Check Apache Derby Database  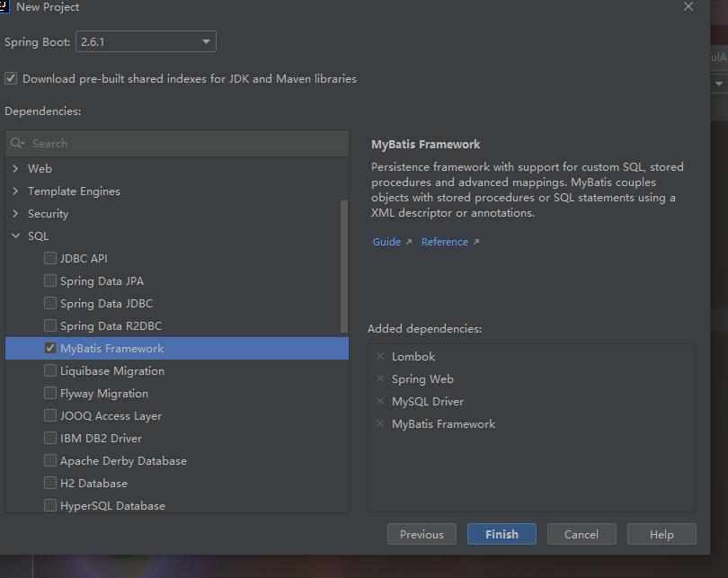tap(50, 460)
